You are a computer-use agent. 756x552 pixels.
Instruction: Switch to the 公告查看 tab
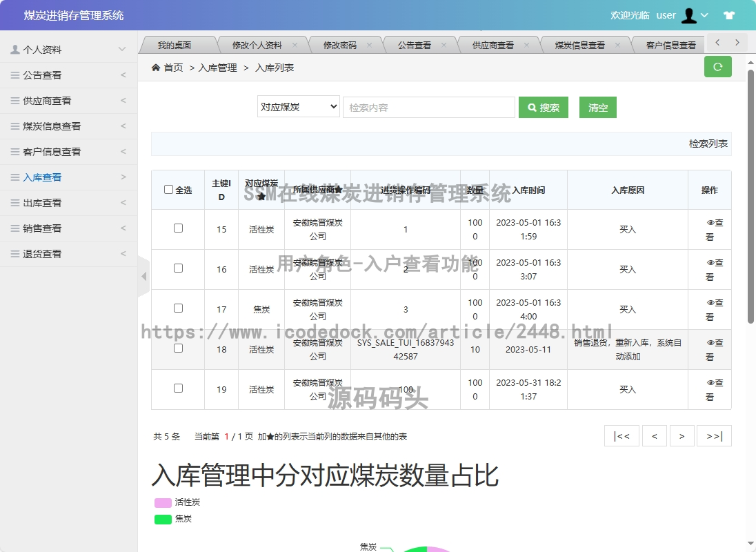coord(414,45)
